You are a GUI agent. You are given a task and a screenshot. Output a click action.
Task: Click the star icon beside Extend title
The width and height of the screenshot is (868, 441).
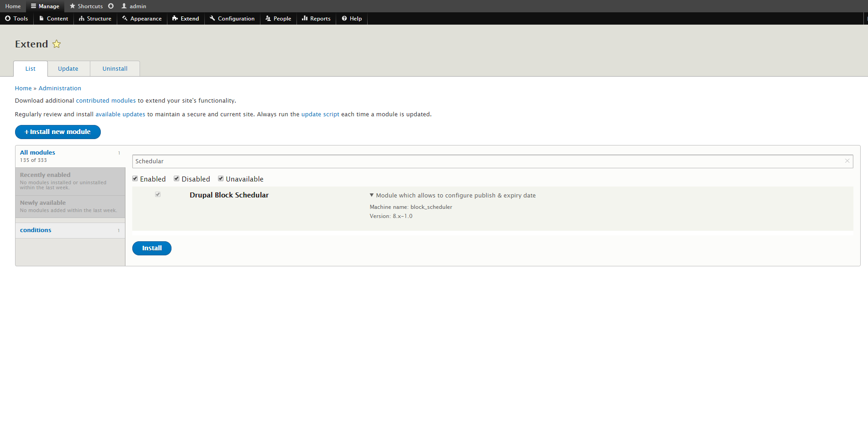point(57,44)
